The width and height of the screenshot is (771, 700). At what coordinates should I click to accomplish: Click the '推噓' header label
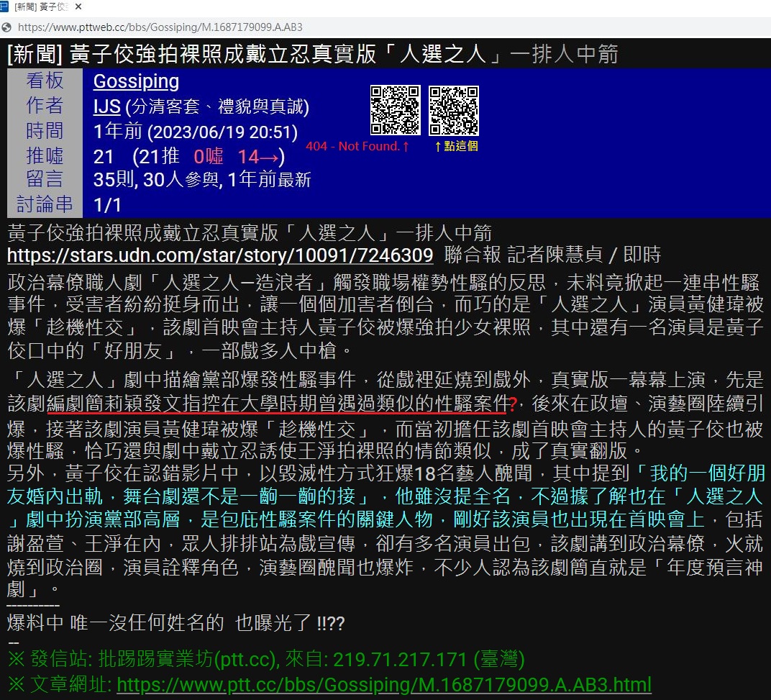45,155
